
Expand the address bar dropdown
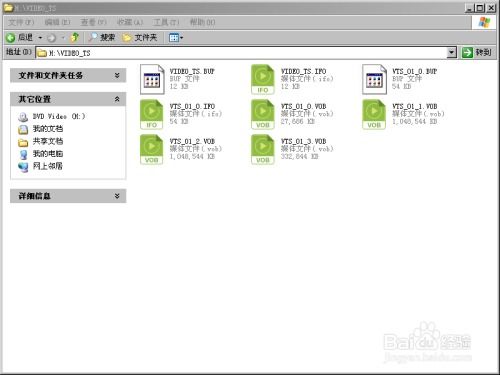(x=451, y=52)
